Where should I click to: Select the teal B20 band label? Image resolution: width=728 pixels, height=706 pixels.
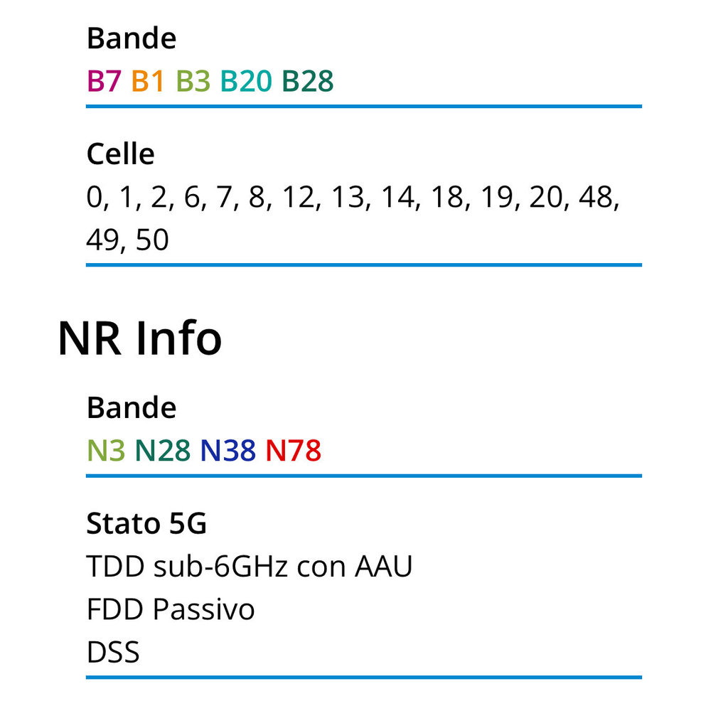(246, 82)
